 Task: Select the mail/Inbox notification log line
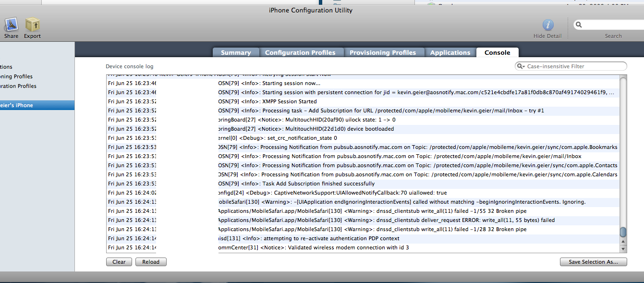(363, 156)
